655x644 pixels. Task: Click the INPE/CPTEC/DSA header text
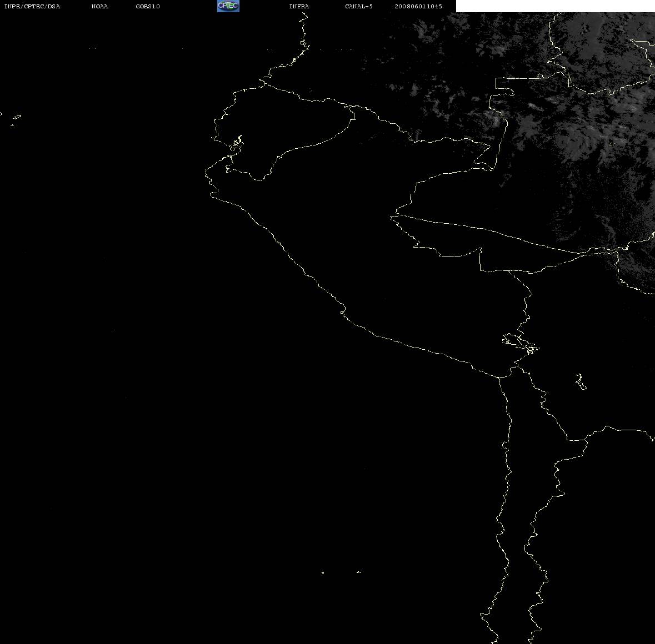(32, 6)
